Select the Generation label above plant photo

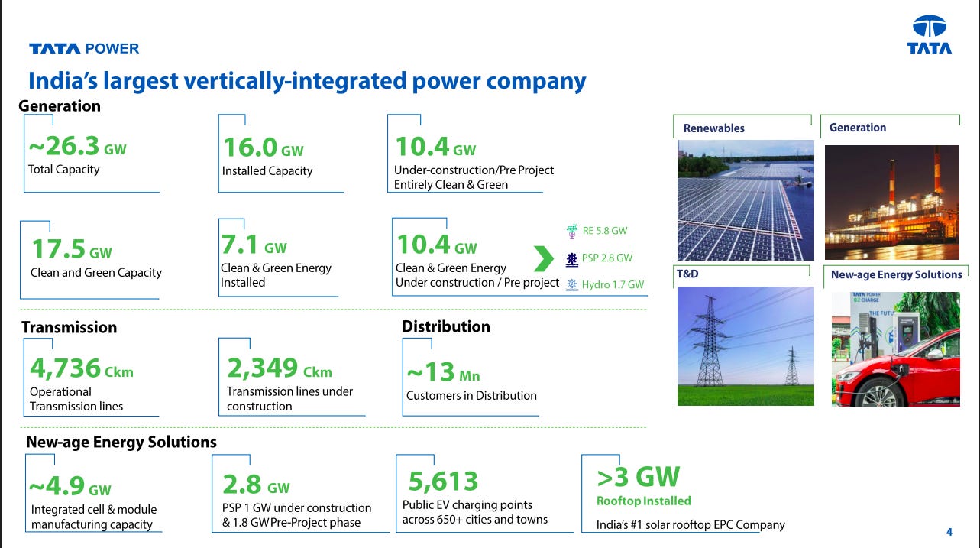pos(858,128)
